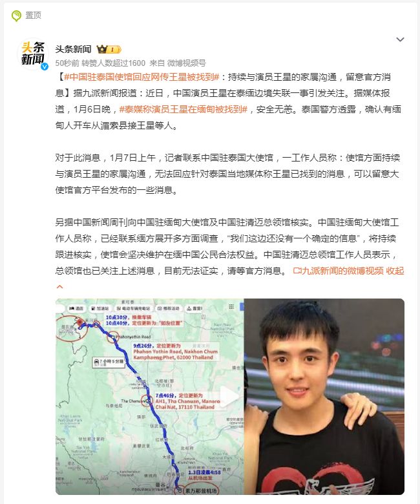Click the 50秒前 timestamp
Viewport: 420px width, 504px height.
[67, 63]
